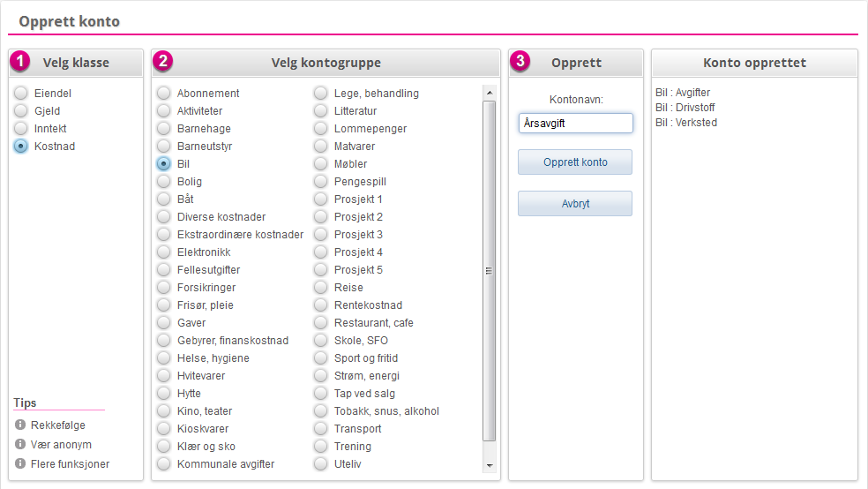Choose the Transport account group

320,429
